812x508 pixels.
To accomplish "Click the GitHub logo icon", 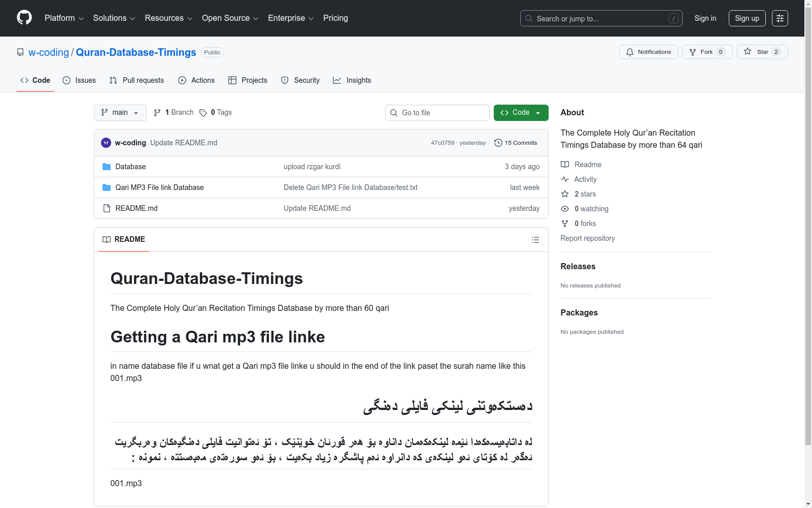I will coord(24,18).
